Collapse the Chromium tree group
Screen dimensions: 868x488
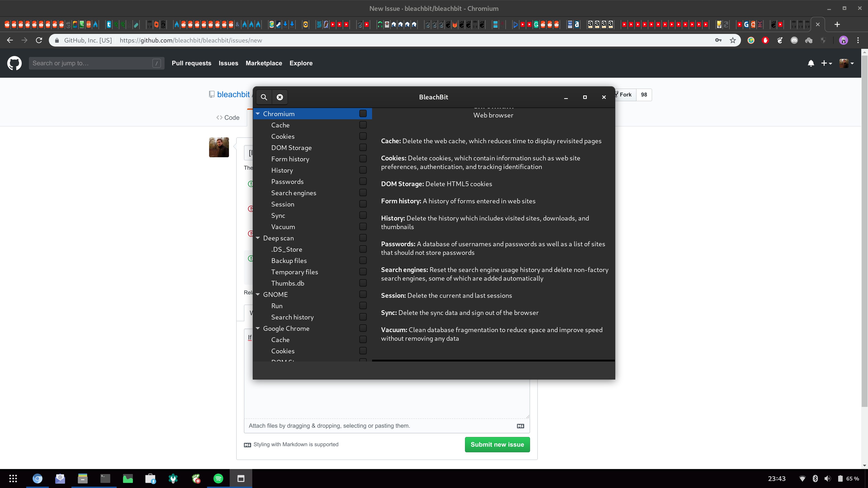tap(258, 114)
